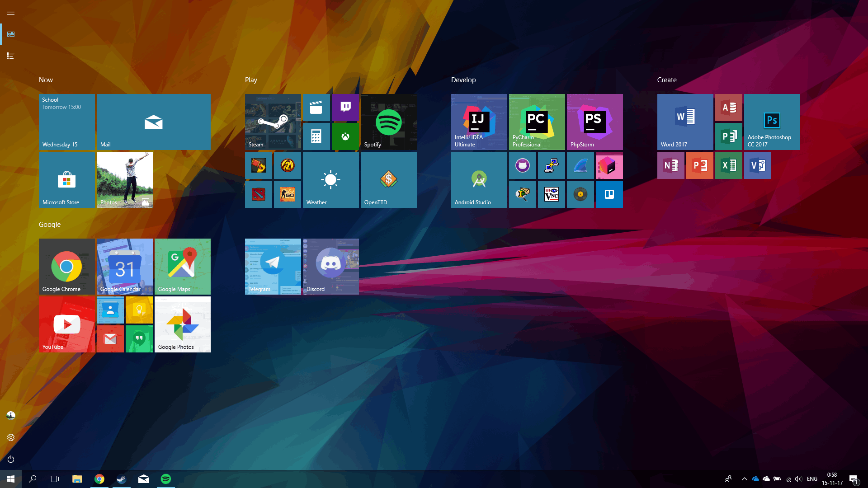Select the Pinned tiles view

(x=11, y=34)
